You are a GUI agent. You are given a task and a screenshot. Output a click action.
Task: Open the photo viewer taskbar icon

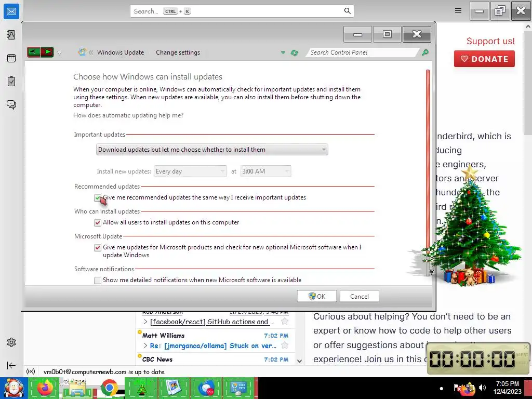point(174,389)
